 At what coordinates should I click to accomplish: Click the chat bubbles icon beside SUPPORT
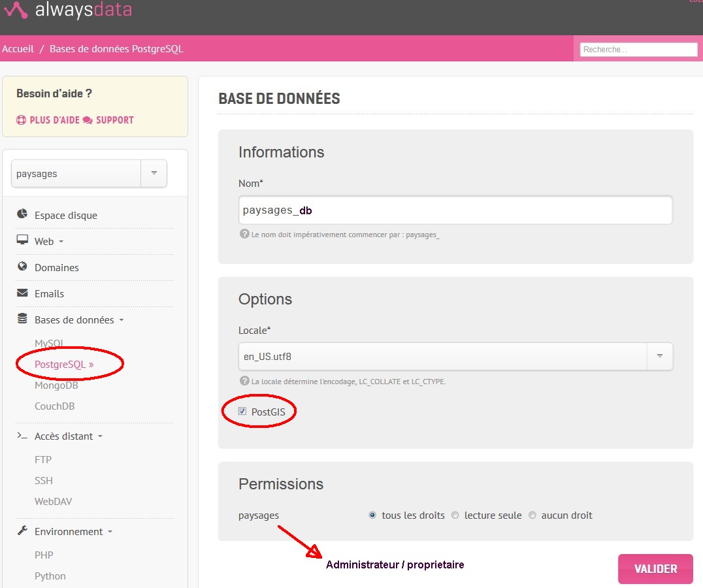click(88, 120)
